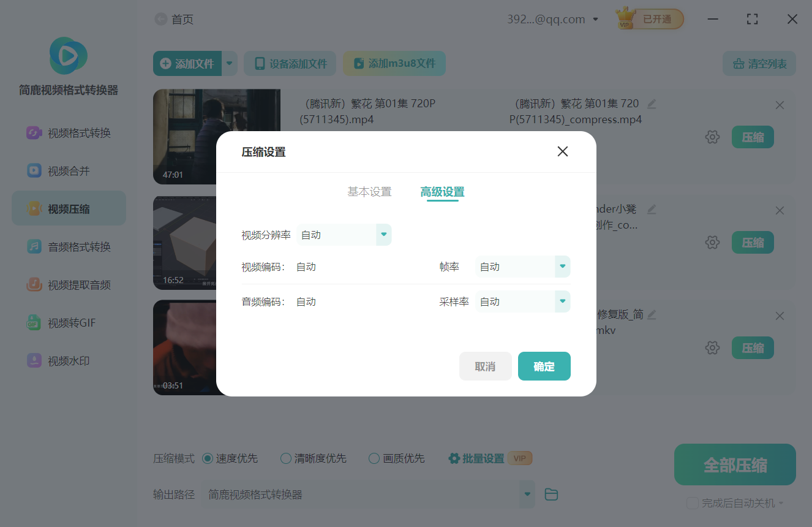Switch to the 基本设置 tab

coord(369,191)
